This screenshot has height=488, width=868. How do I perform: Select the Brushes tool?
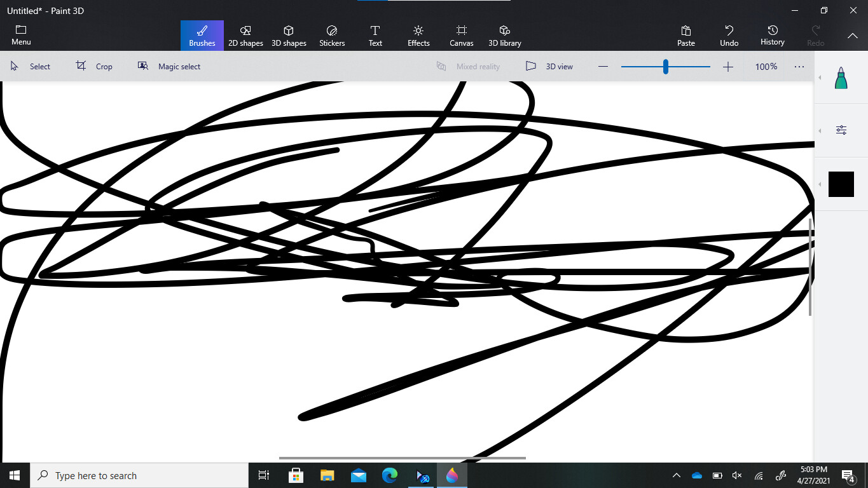click(202, 36)
